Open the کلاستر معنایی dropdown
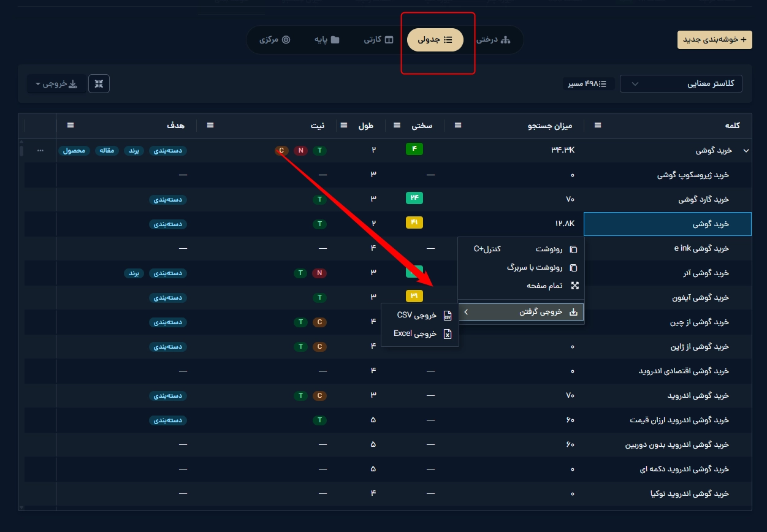This screenshot has height=532, width=767. (681, 84)
